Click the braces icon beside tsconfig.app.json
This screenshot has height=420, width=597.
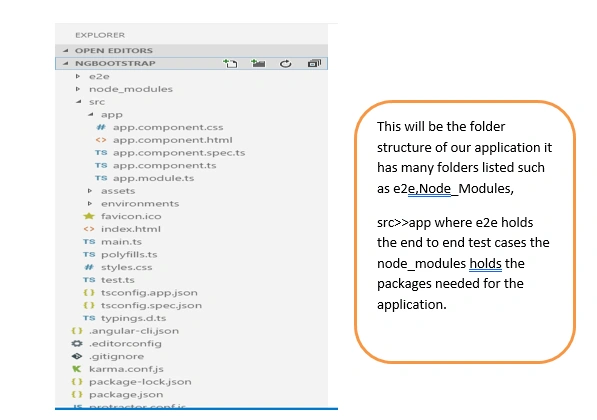point(89,293)
